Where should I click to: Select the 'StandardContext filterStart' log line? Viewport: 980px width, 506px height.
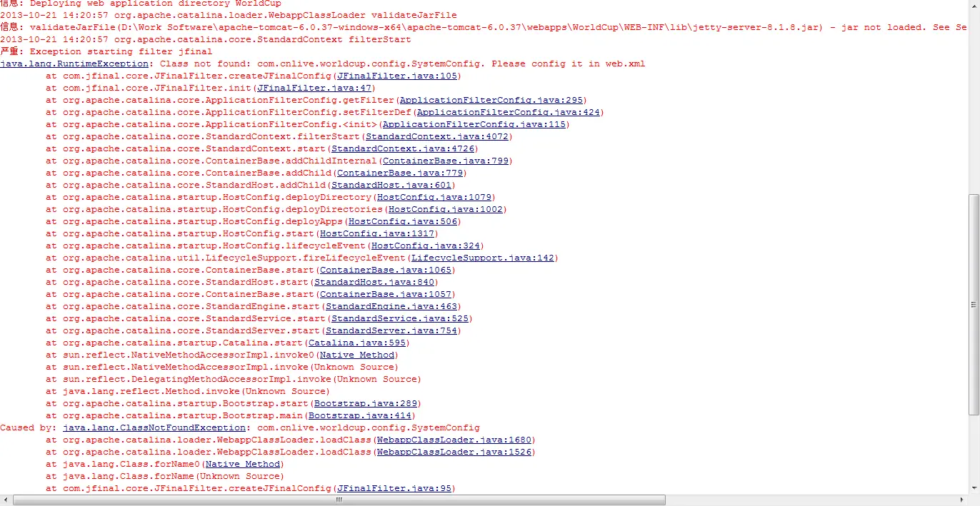pyautogui.click(x=206, y=39)
